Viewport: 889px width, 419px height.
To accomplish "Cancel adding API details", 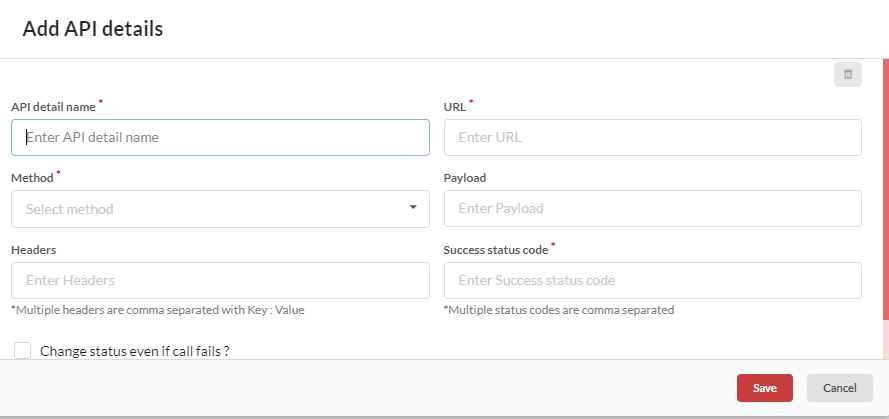I will click(x=840, y=388).
